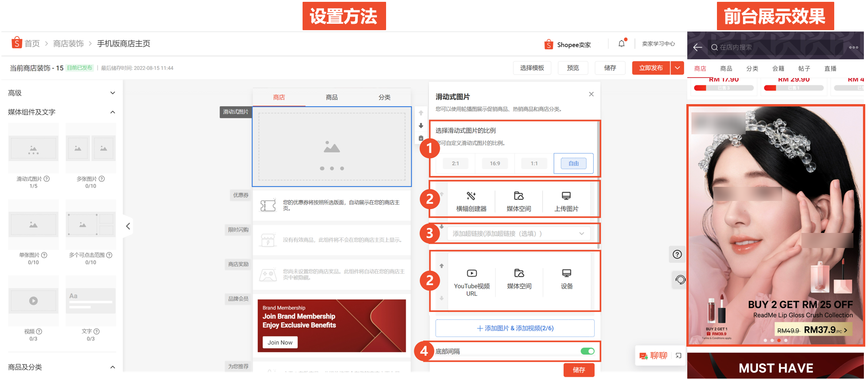
Task: Open 媒体空间 in video upload row
Action: pyautogui.click(x=519, y=279)
